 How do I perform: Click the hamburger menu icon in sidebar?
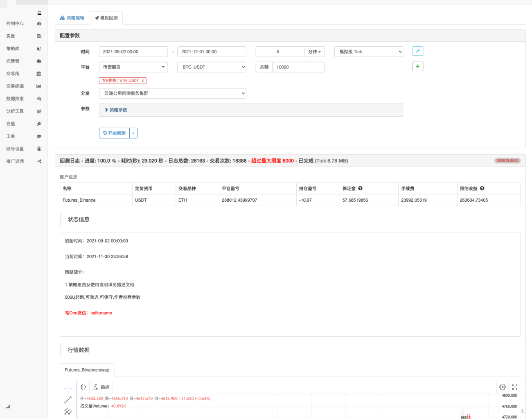point(39,13)
